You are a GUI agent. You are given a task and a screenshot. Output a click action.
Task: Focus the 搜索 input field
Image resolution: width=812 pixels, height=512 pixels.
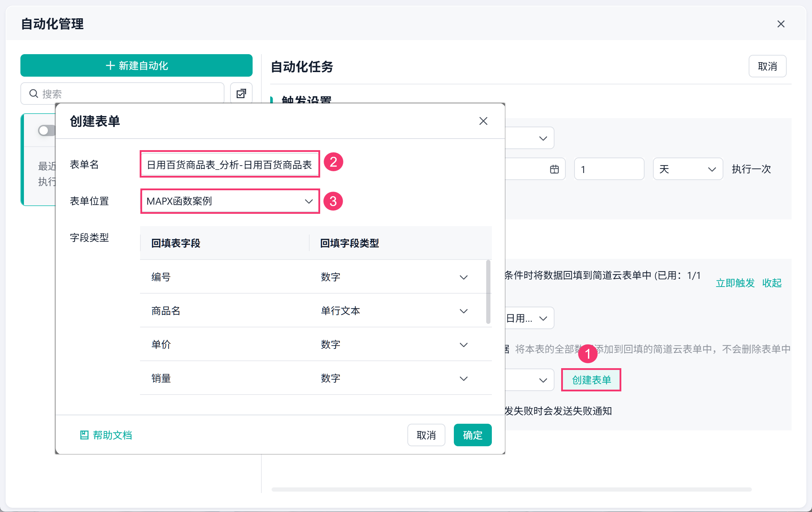point(122,94)
